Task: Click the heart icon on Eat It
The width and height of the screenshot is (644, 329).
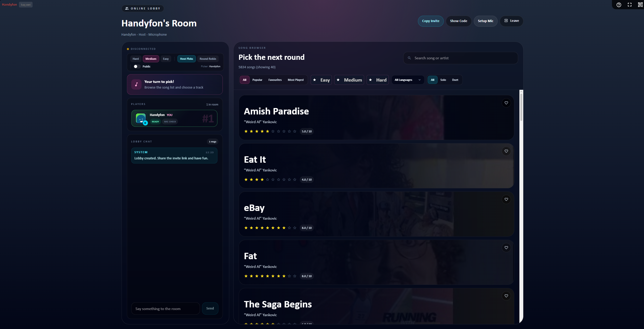Action: [506, 151]
